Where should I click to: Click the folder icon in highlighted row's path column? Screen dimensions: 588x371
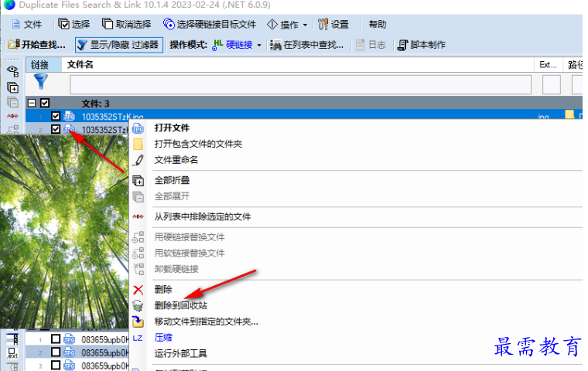pos(569,114)
